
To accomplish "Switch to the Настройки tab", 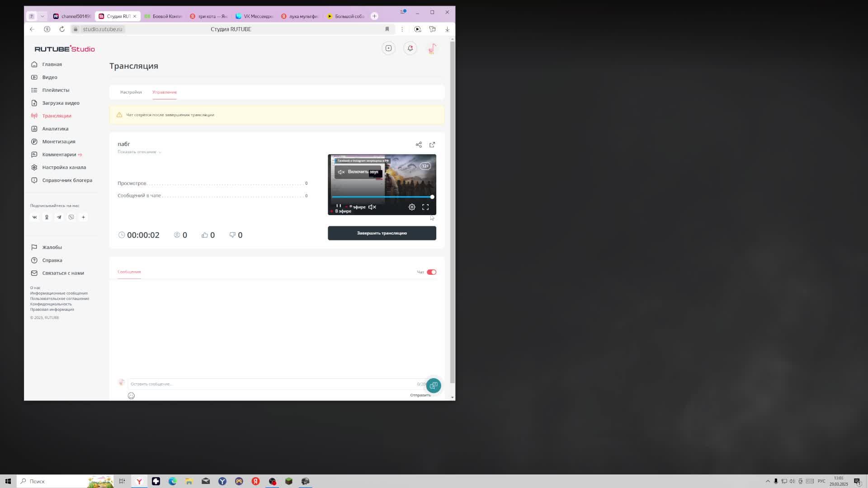I will (131, 92).
